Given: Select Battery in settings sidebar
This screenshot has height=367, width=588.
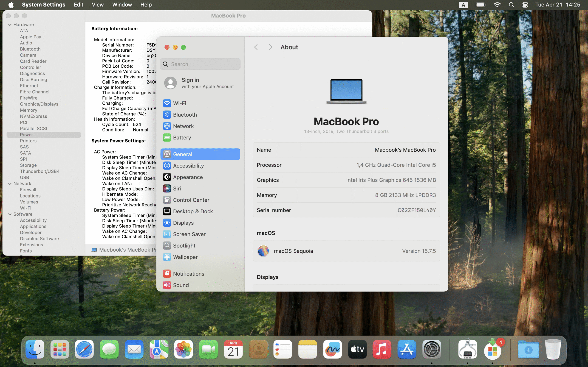Looking at the screenshot, I should pyautogui.click(x=182, y=138).
